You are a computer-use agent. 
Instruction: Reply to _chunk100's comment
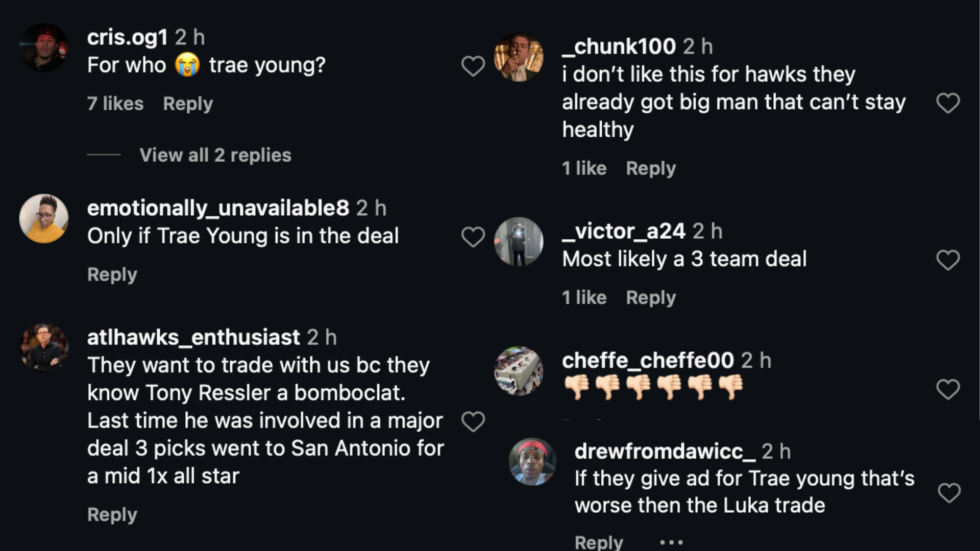(651, 168)
